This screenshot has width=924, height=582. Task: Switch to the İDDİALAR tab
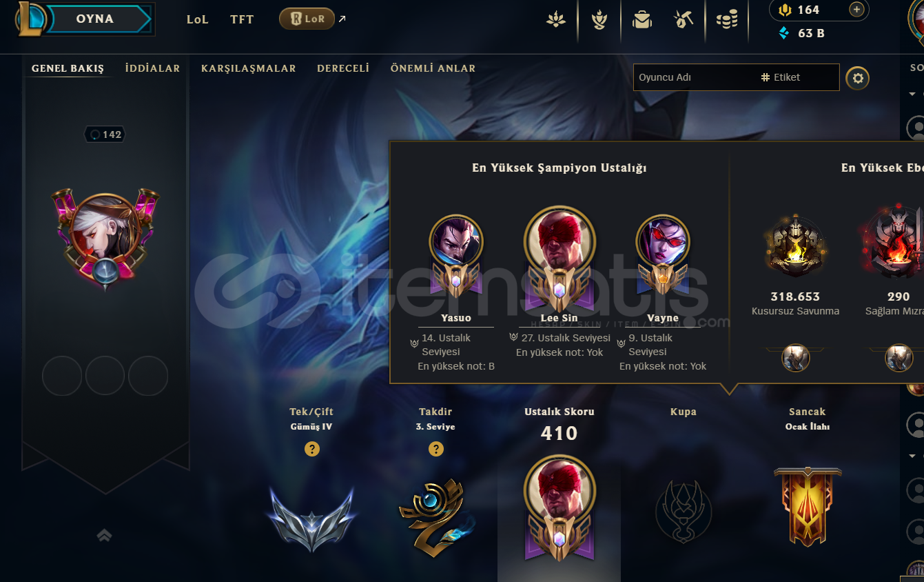pyautogui.click(x=152, y=68)
